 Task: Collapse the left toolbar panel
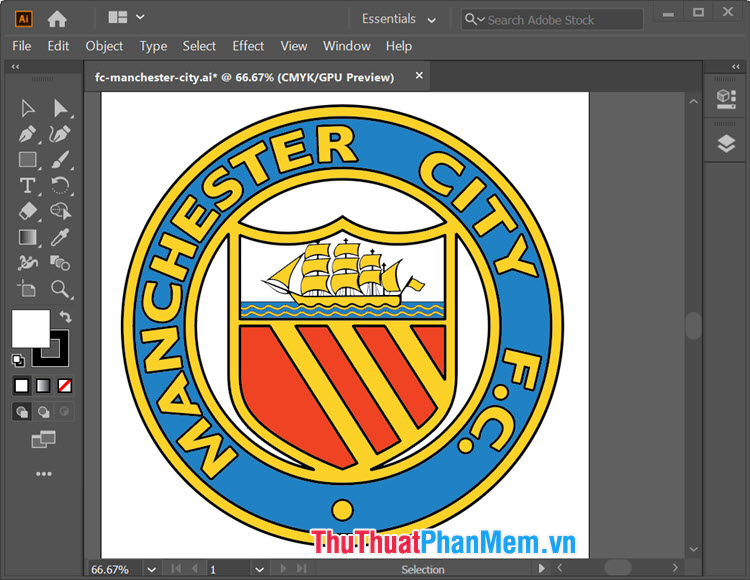tap(15, 66)
